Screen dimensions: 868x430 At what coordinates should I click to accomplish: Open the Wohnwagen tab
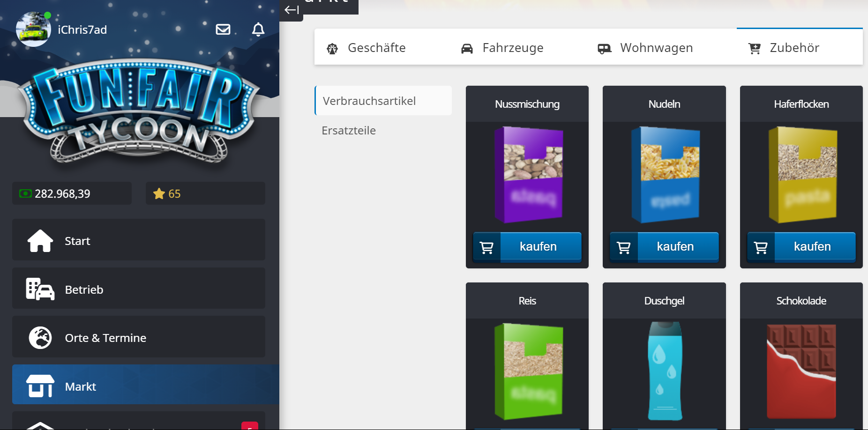point(645,48)
